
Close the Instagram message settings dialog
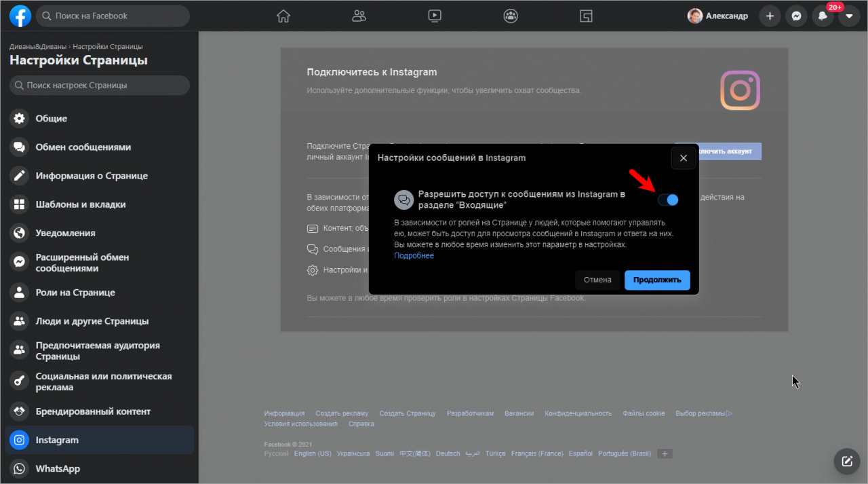684,158
